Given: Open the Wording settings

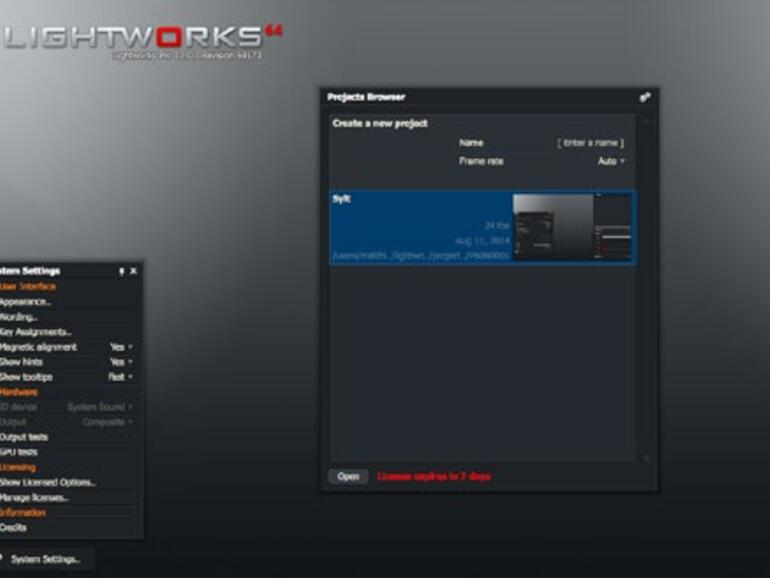Looking at the screenshot, I should 19,317.
